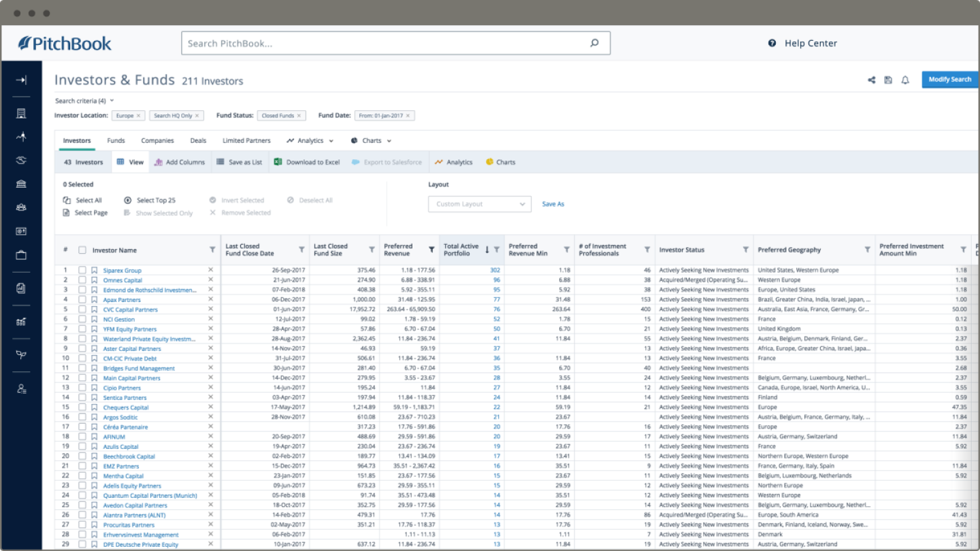This screenshot has width=980, height=551.
Task: Filter the Last Closed Fund Size column
Action: pos(372,250)
